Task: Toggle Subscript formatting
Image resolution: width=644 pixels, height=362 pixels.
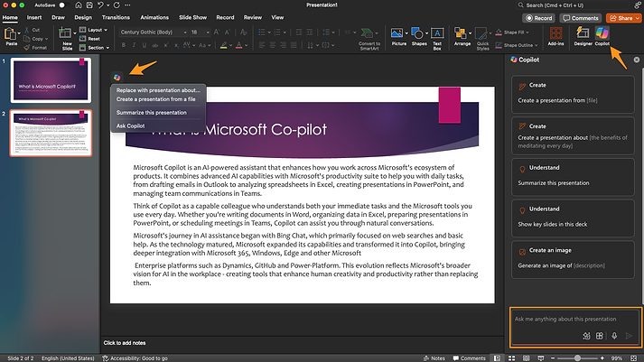Action: [x=176, y=45]
